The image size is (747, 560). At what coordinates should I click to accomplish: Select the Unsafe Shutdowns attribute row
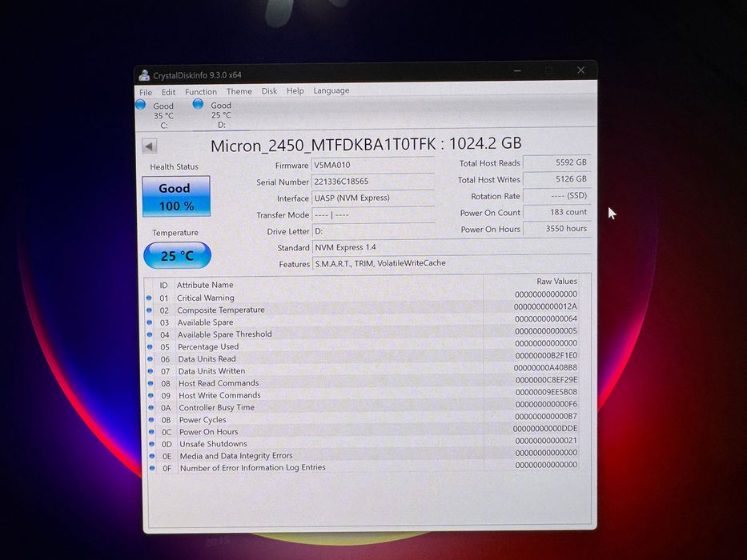point(362,443)
